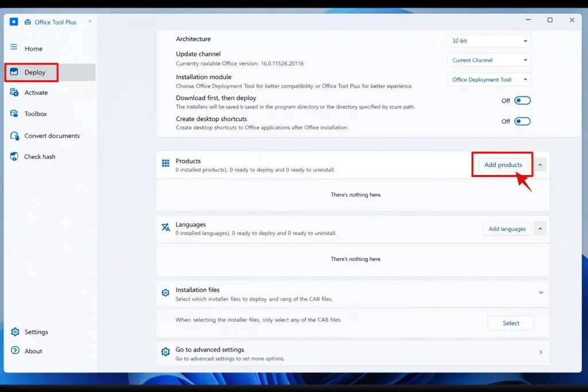588x392 pixels.
Task: Click the hamburger menu icon beside Home
Action: [x=14, y=48]
